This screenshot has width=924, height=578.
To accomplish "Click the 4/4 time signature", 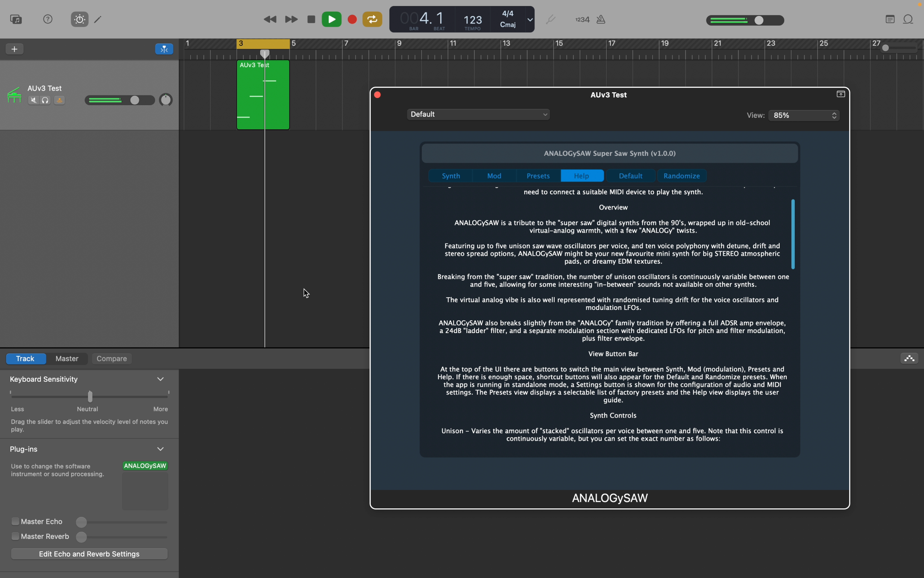I will (508, 14).
